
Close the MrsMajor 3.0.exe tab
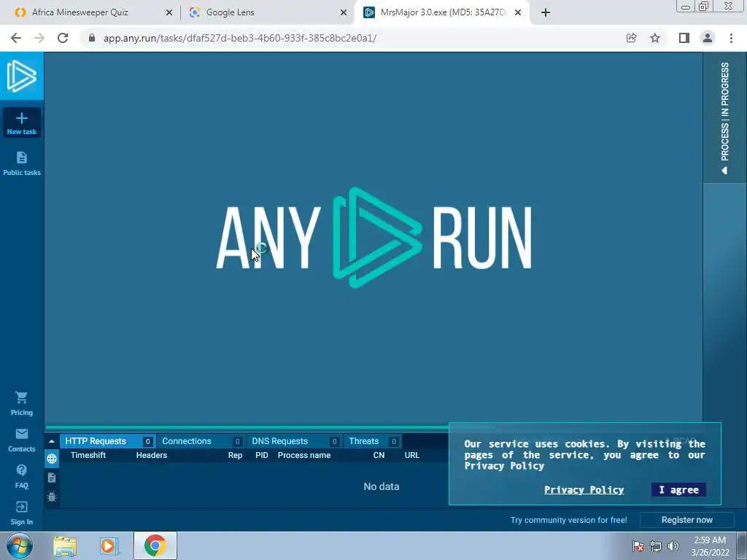[x=518, y=12]
